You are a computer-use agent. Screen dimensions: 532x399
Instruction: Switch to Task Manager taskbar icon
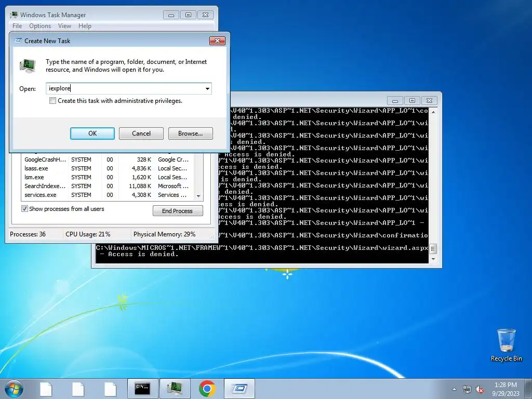pos(175,389)
